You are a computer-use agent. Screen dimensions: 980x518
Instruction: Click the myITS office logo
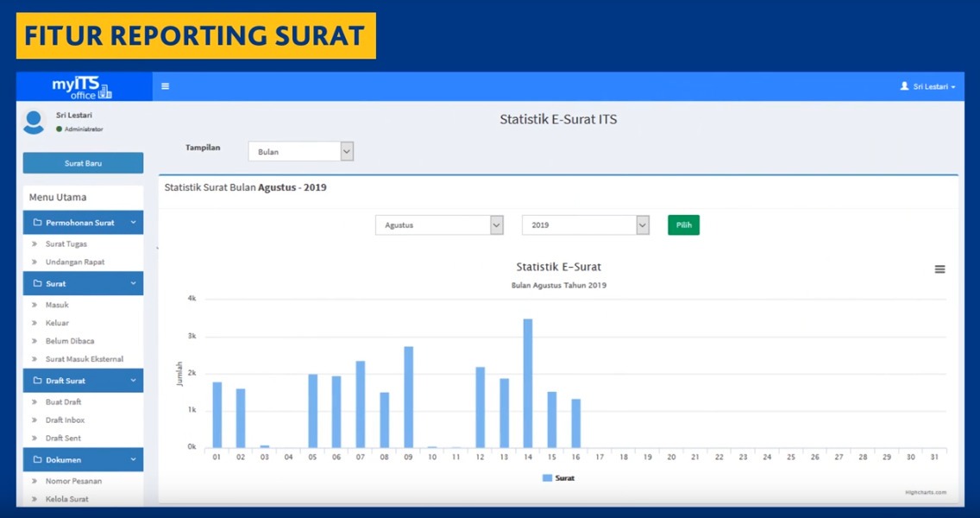tap(83, 87)
